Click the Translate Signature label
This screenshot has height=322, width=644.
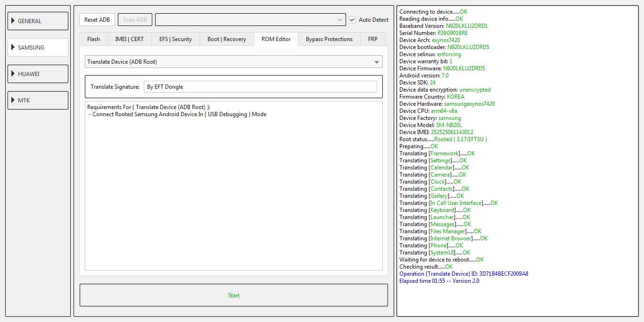(x=115, y=87)
